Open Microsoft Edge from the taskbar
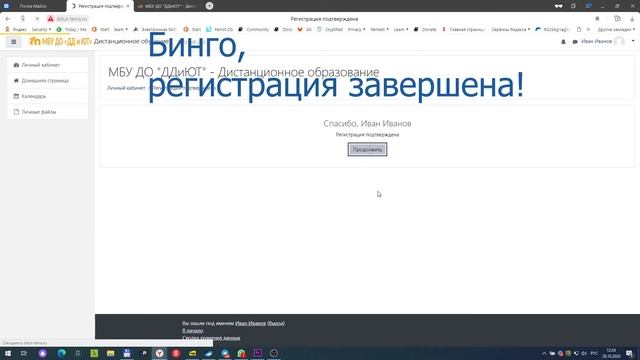640x360 pixels. (x=62, y=353)
